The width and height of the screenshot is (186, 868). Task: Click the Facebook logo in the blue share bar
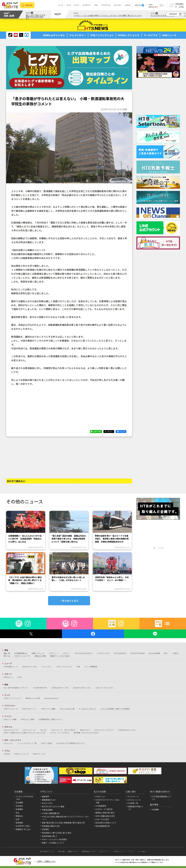93,634
